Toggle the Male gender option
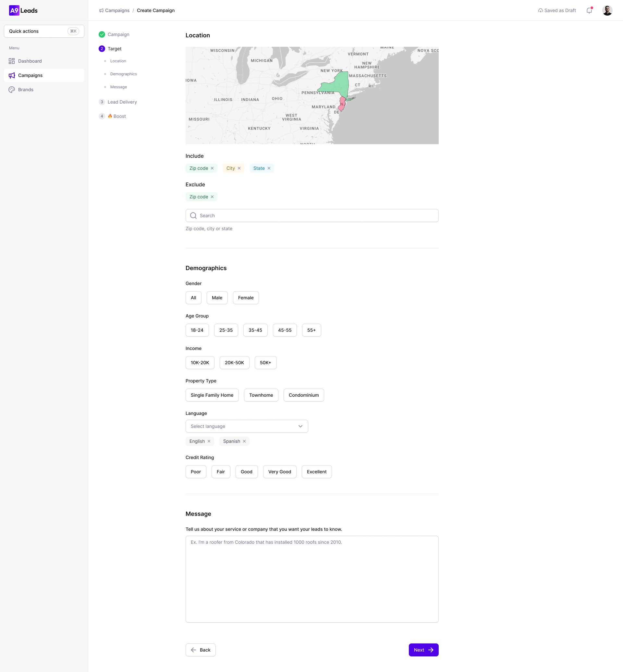 (217, 298)
